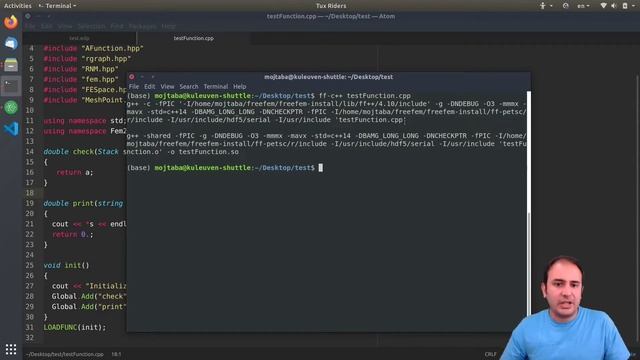Click the round indicator icon beside en
The image size is (640, 360).
[x=565, y=6]
